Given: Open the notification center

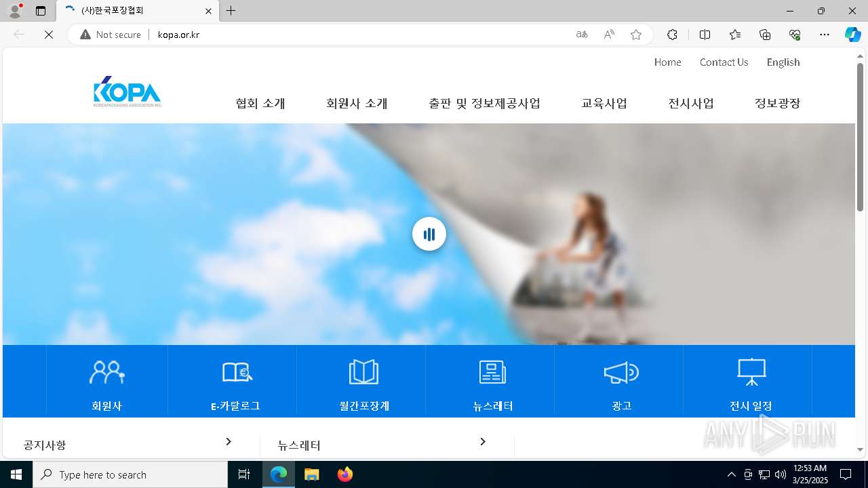Looking at the screenshot, I should [x=846, y=474].
